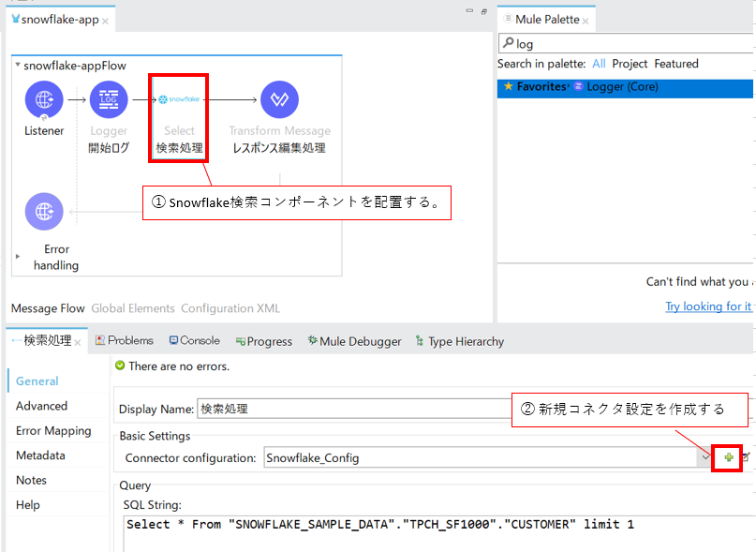Click the edit configuration icon beside plus
Image resolution: width=756 pixels, height=552 pixels.
click(x=746, y=457)
